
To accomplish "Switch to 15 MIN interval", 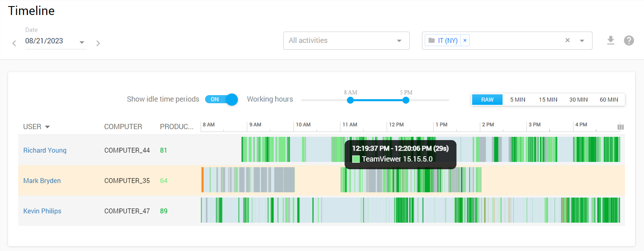I will point(548,100).
